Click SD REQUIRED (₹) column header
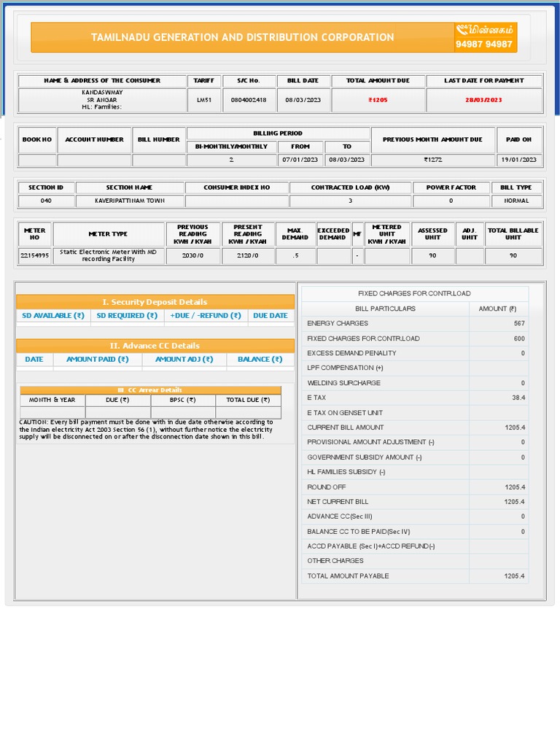This screenshot has height=747, width=560. pos(127,315)
